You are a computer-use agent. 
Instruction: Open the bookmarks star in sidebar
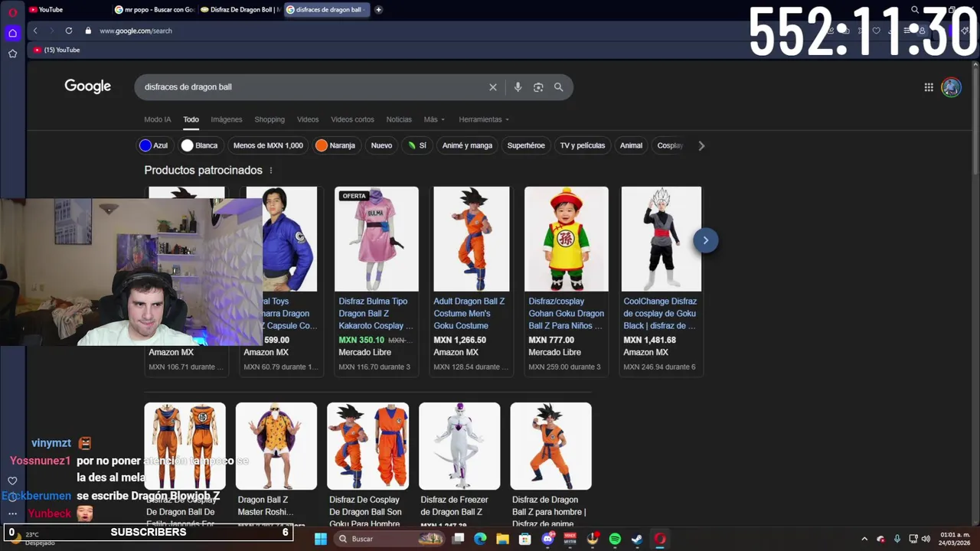(x=12, y=54)
